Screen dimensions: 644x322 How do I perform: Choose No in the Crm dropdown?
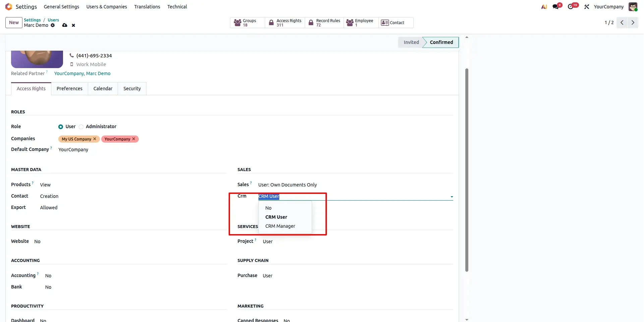[x=285, y=208]
